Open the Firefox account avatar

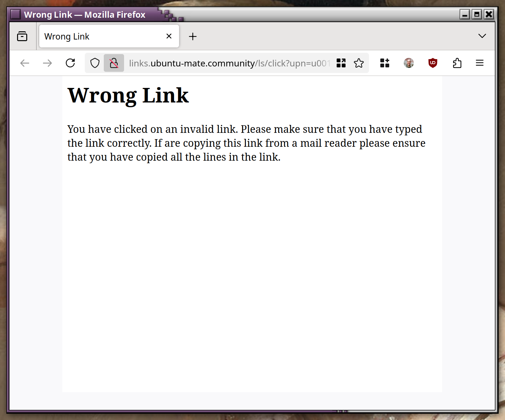pyautogui.click(x=409, y=63)
